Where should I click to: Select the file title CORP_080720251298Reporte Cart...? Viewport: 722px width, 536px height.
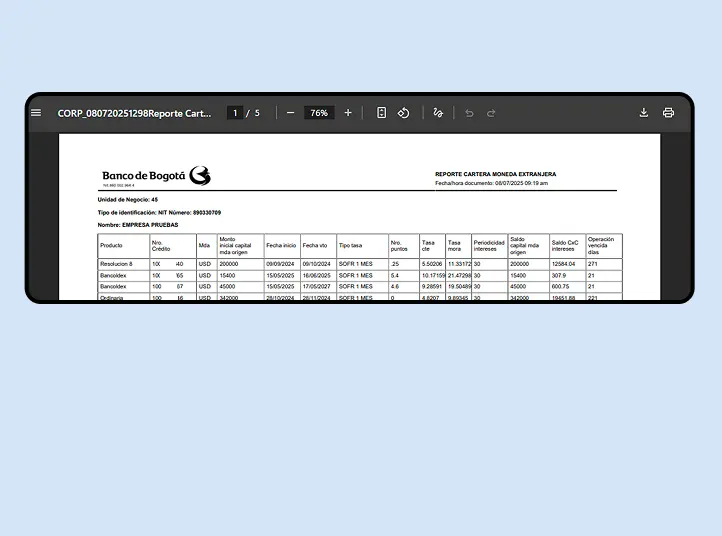(x=134, y=113)
